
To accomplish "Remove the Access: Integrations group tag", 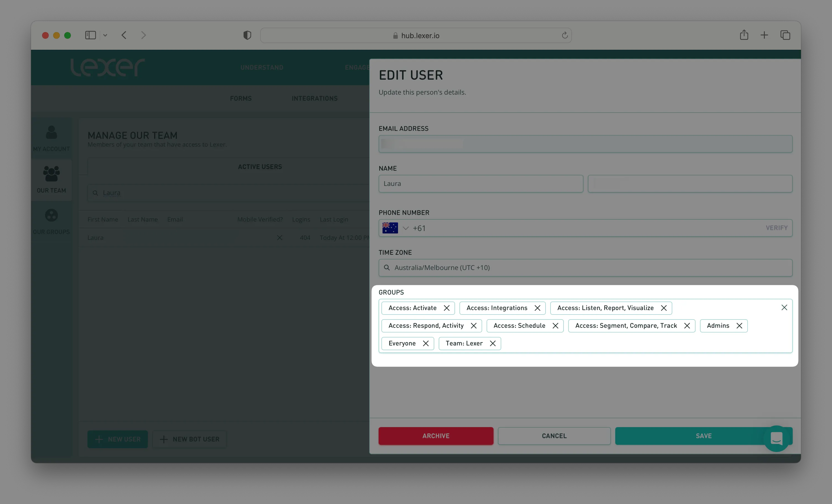I will pos(537,308).
